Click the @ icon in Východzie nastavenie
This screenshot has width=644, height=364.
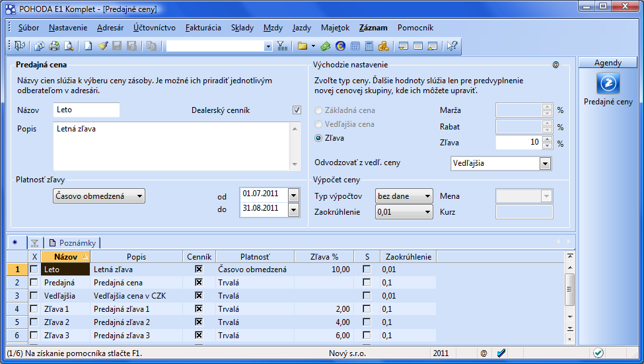point(555,65)
